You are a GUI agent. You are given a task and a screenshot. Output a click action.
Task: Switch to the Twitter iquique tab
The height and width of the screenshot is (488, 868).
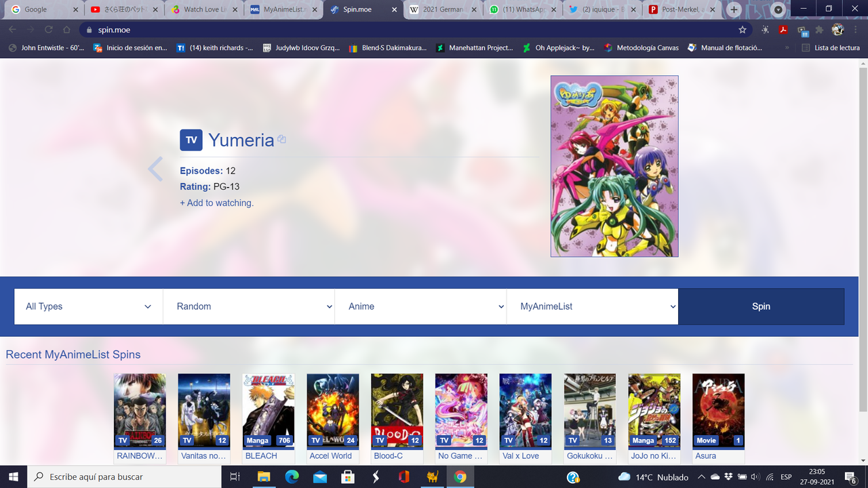pyautogui.click(x=602, y=9)
